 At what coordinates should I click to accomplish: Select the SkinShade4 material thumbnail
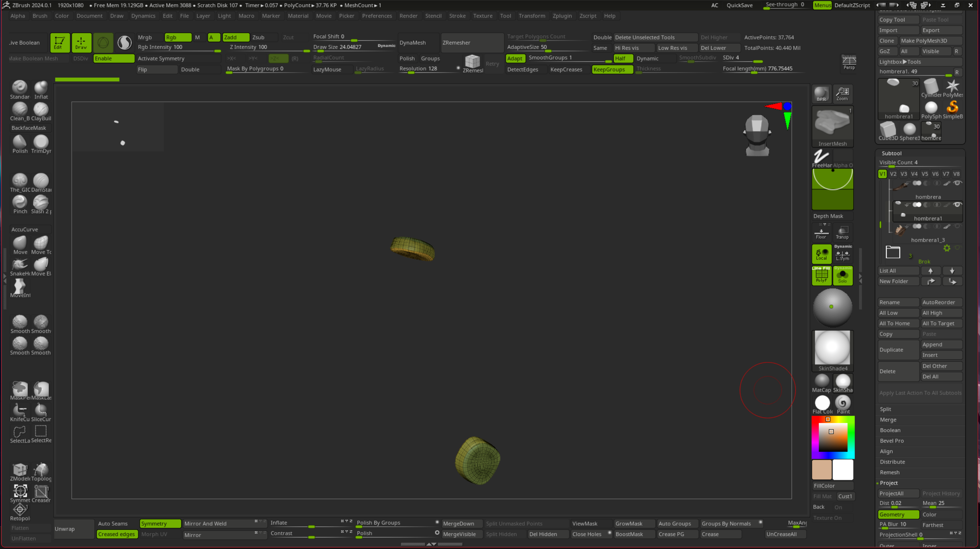832,348
